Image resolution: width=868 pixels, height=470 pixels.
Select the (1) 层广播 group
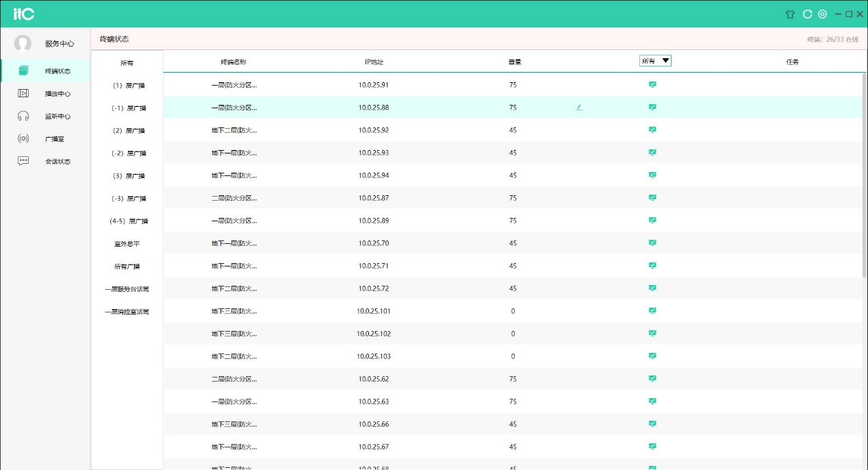pyautogui.click(x=127, y=86)
